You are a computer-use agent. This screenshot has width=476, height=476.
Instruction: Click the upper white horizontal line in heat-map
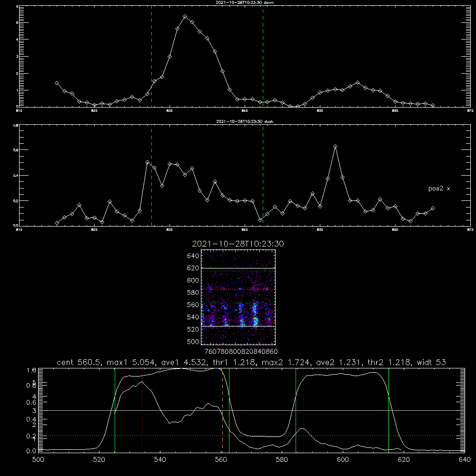(x=238, y=268)
